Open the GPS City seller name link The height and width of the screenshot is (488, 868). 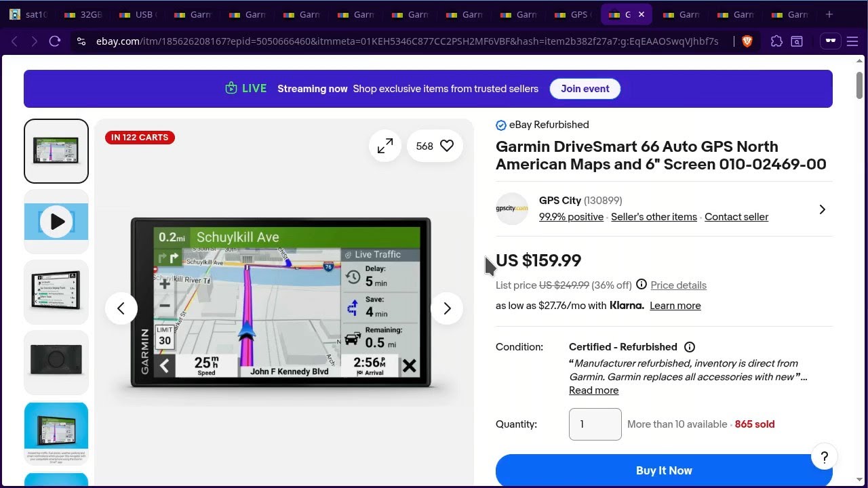coord(560,201)
